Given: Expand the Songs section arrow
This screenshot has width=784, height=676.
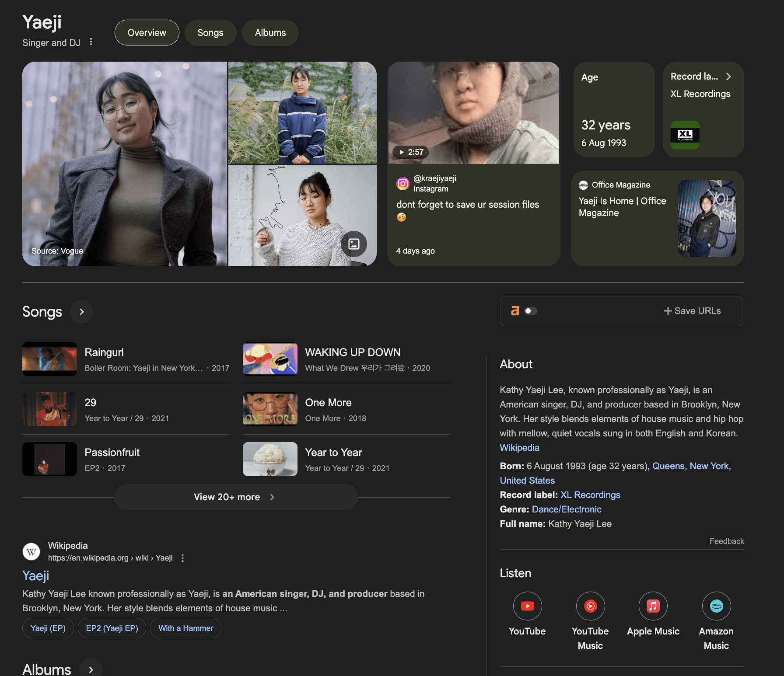Looking at the screenshot, I should pyautogui.click(x=82, y=312).
